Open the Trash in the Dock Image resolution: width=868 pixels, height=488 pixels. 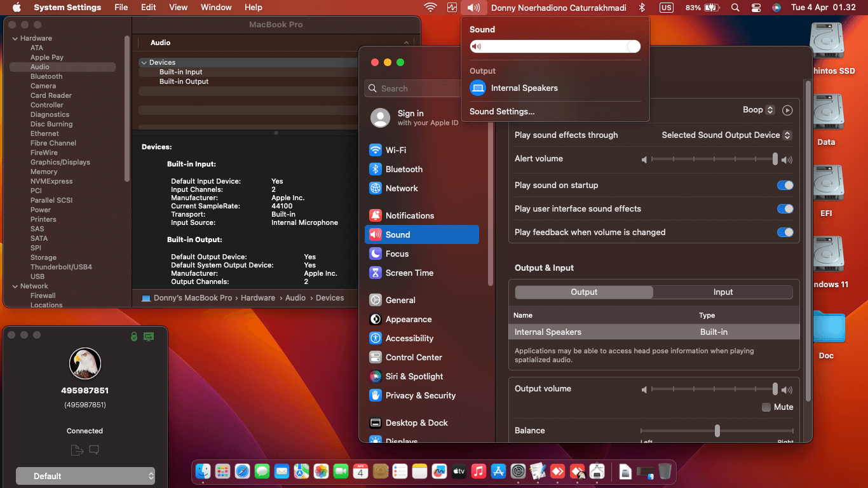pos(665,471)
